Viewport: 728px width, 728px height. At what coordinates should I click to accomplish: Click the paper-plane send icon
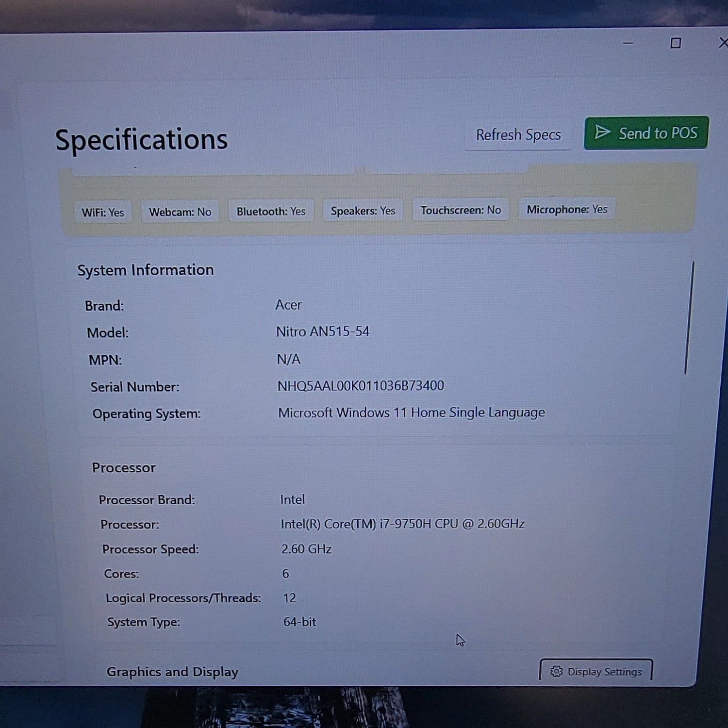tap(602, 132)
